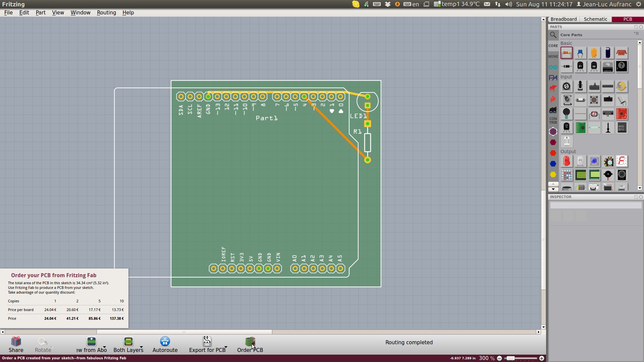Click the Inspector text field

[x=596, y=205]
